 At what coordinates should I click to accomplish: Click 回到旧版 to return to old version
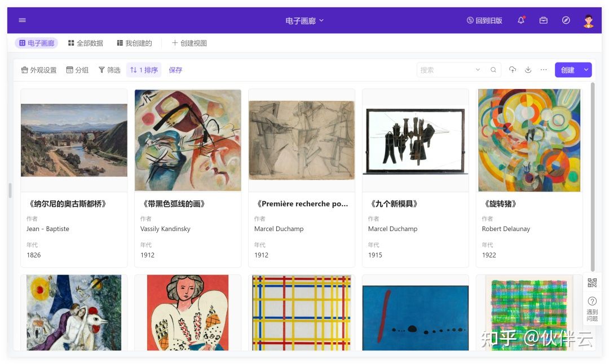coord(484,21)
